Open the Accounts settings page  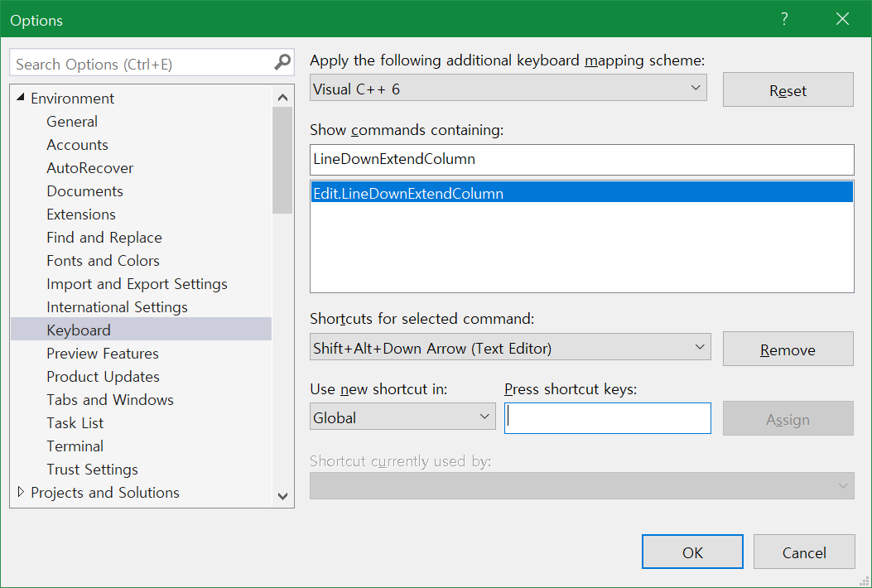point(77,145)
